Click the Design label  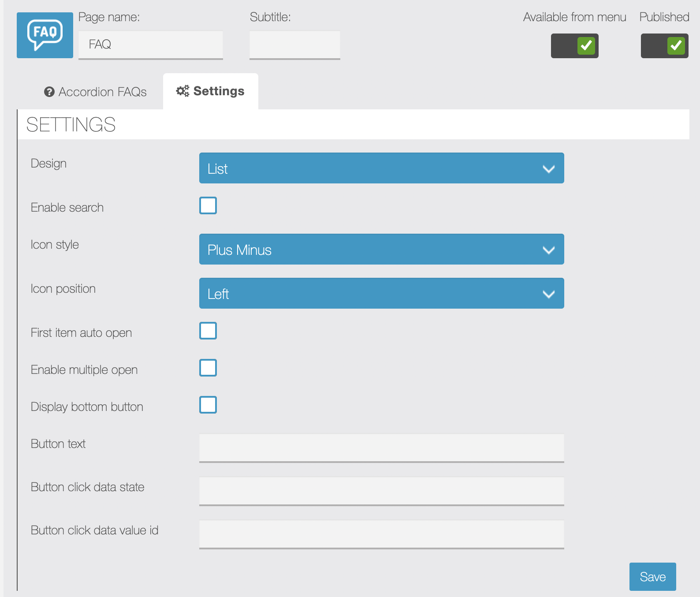(x=49, y=164)
